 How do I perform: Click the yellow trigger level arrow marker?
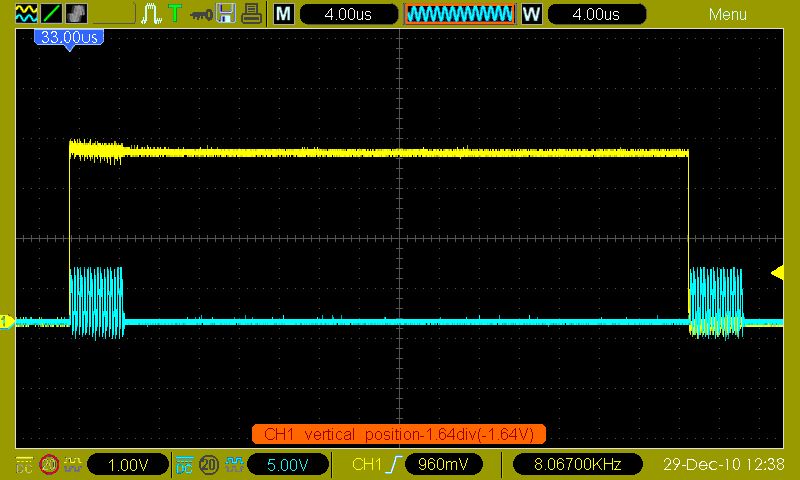(777, 273)
